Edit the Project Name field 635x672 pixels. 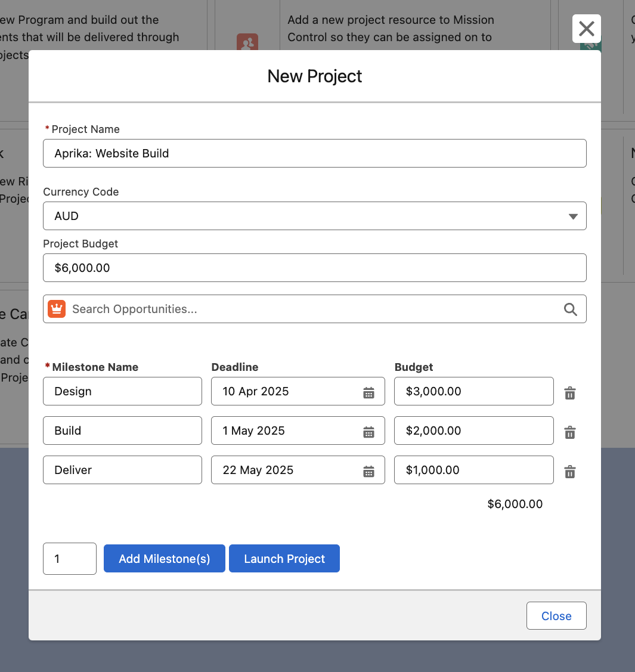pos(314,153)
